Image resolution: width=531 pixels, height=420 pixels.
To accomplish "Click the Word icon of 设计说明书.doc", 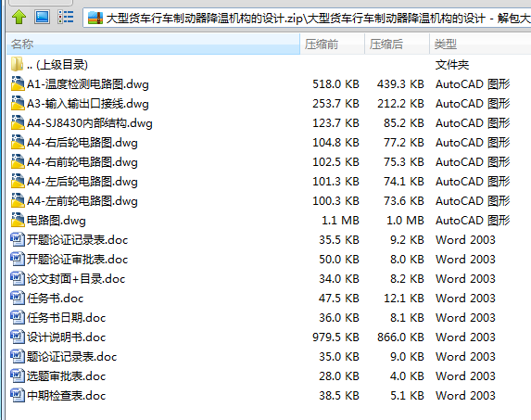I will (18, 337).
